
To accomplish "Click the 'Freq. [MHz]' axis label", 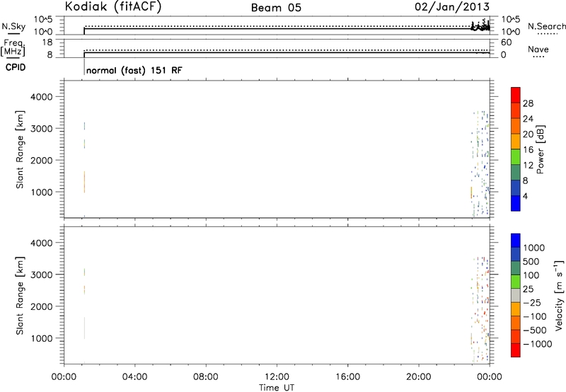I will pos(13,47).
